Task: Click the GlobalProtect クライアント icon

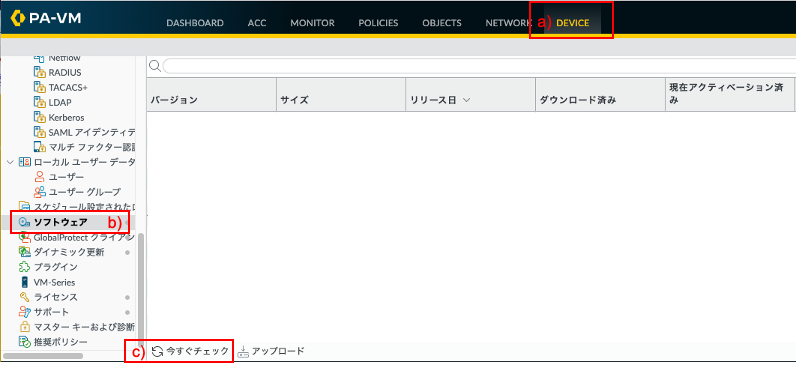Action: 24,237
